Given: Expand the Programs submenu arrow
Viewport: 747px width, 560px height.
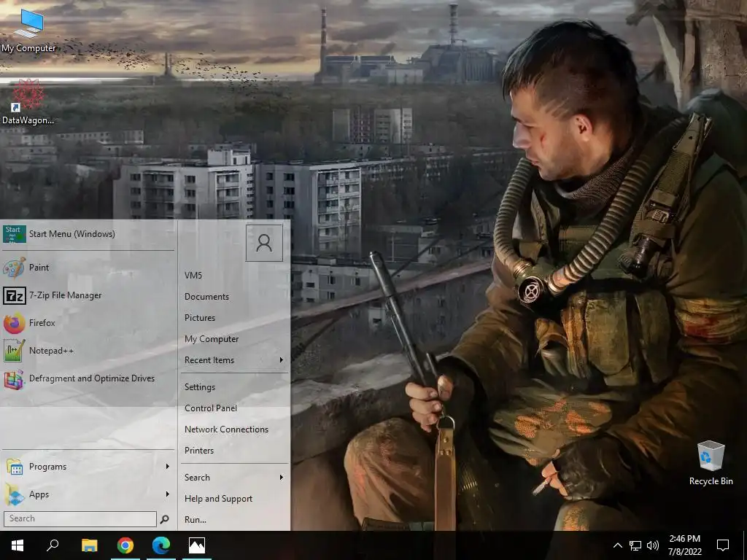Looking at the screenshot, I should click(x=167, y=467).
